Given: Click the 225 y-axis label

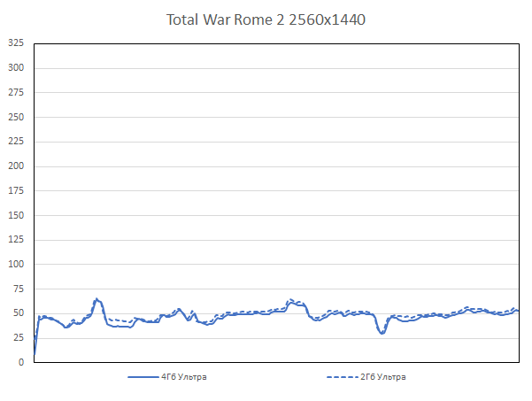Looking at the screenshot, I should [15, 141].
